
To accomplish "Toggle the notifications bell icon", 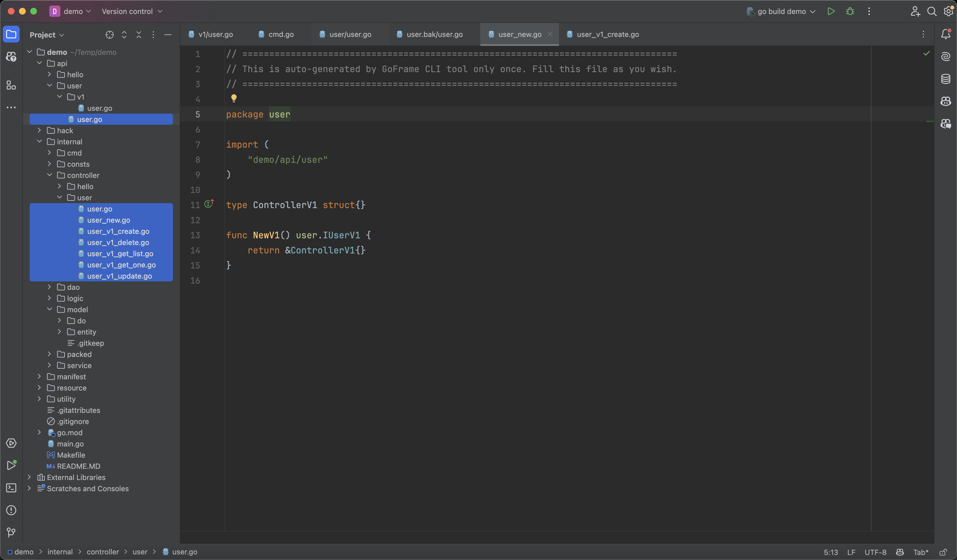I will click(x=946, y=34).
